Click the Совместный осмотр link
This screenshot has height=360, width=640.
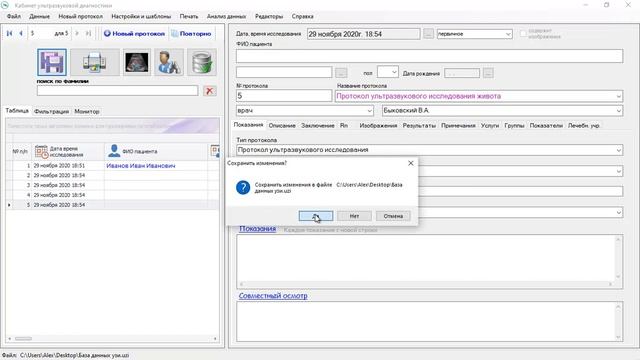pos(273,296)
